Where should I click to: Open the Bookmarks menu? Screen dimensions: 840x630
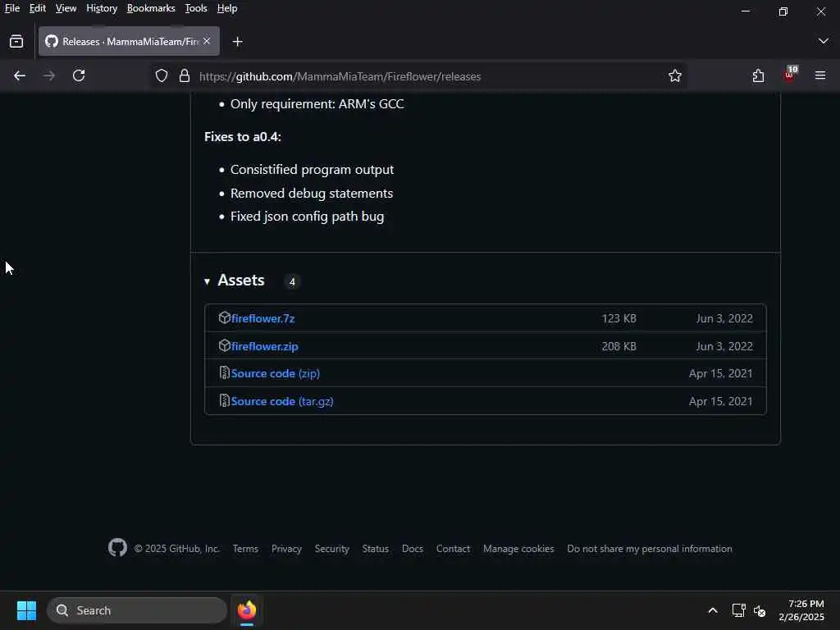pyautogui.click(x=151, y=8)
